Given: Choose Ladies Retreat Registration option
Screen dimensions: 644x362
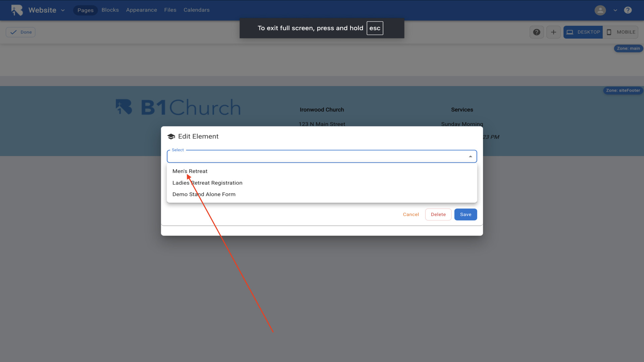Looking at the screenshot, I should click(207, 183).
